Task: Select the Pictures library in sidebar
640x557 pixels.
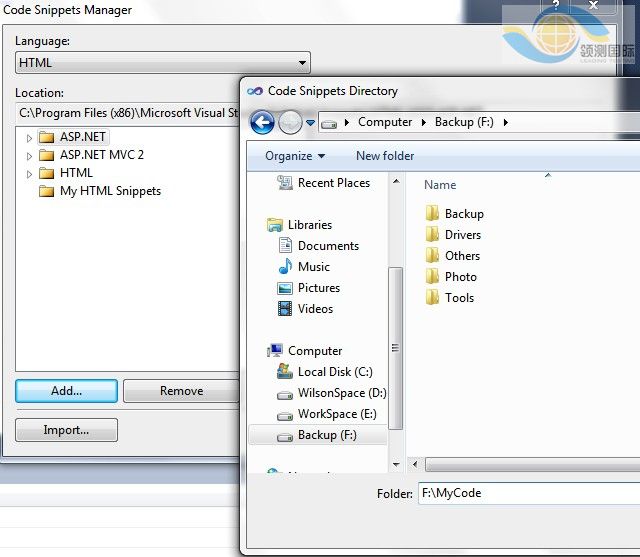Action: 318,288
